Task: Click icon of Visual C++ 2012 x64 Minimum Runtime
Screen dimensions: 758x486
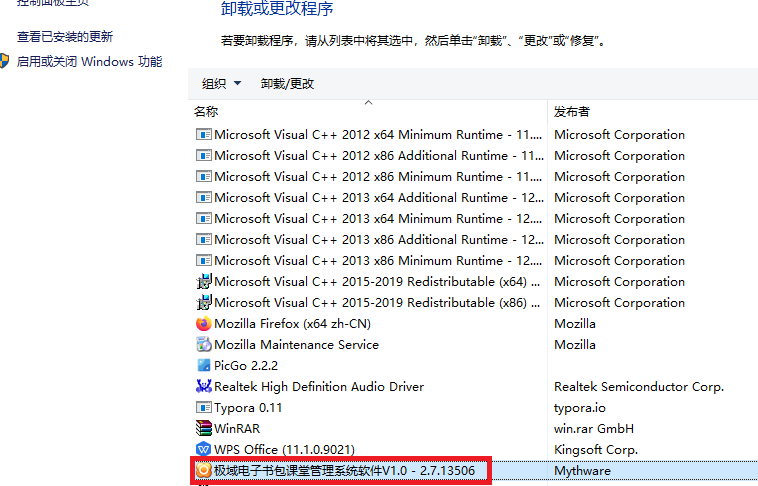Action: coord(204,134)
